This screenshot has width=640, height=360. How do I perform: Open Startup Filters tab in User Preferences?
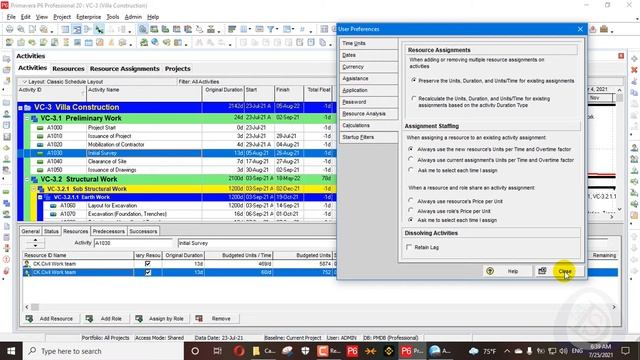368,137
